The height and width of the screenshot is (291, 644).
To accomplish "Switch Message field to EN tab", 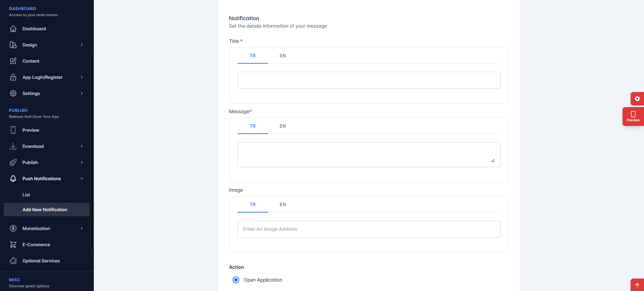I will click(x=283, y=126).
